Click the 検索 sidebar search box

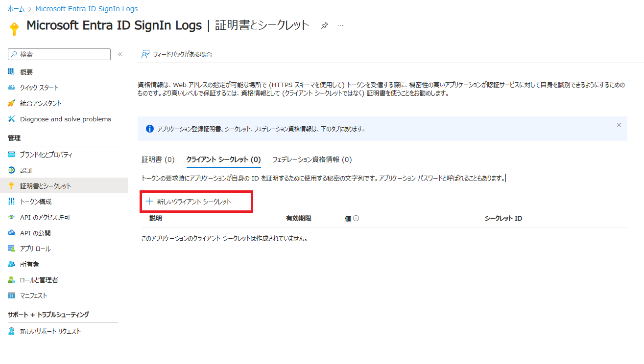pyautogui.click(x=59, y=54)
